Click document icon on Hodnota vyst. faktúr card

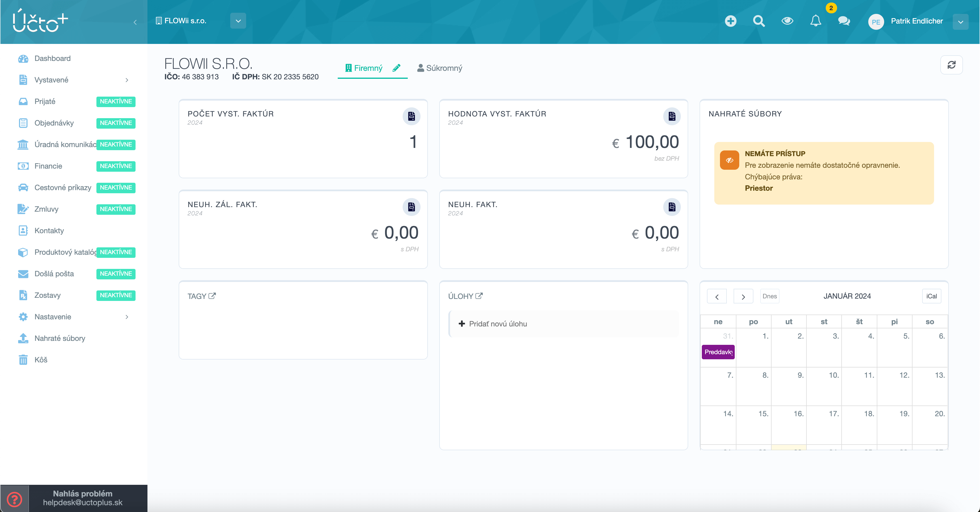tap(672, 116)
